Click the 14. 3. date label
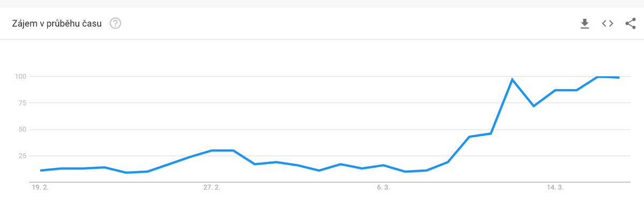Image resolution: width=644 pixels, height=207 pixels. pyautogui.click(x=555, y=188)
